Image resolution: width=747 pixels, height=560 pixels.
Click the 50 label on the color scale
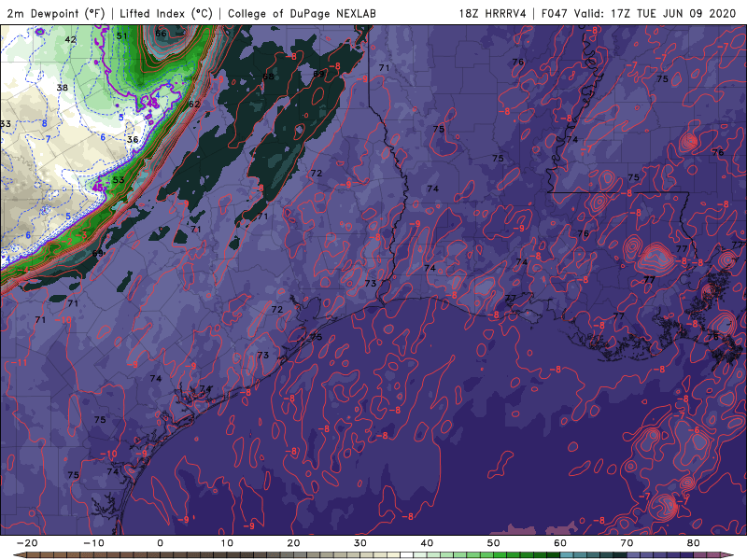494,543
